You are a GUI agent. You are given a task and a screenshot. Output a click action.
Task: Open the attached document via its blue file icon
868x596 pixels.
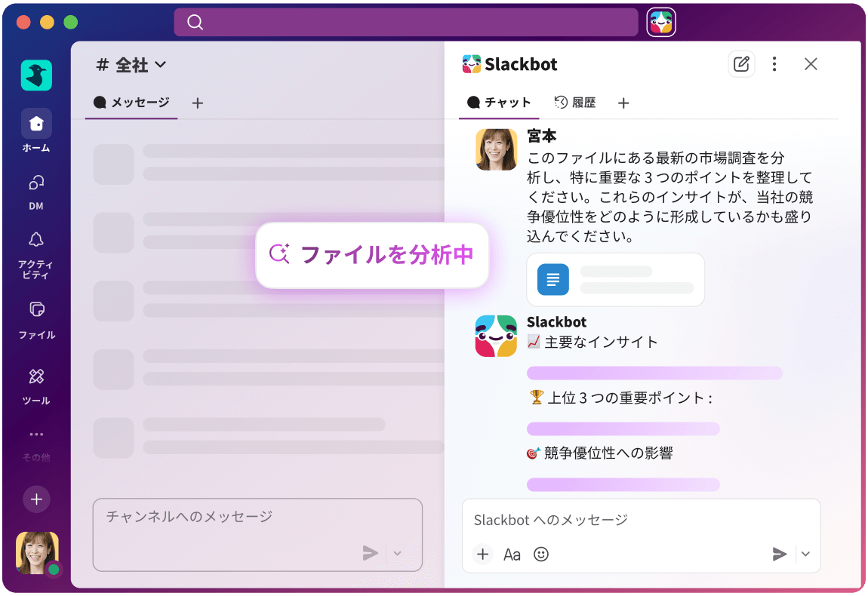(552, 279)
